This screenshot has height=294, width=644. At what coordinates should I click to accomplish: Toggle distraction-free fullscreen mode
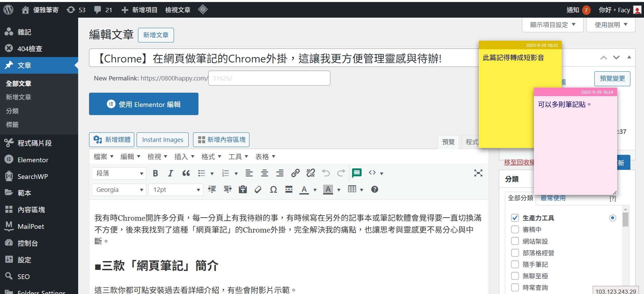tap(478, 173)
